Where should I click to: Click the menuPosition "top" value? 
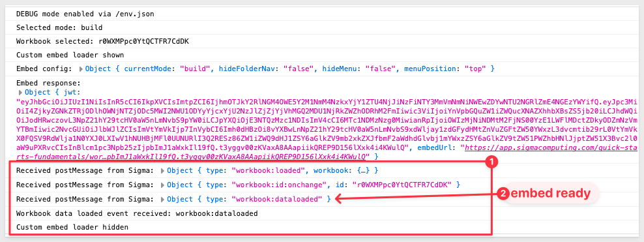point(475,68)
